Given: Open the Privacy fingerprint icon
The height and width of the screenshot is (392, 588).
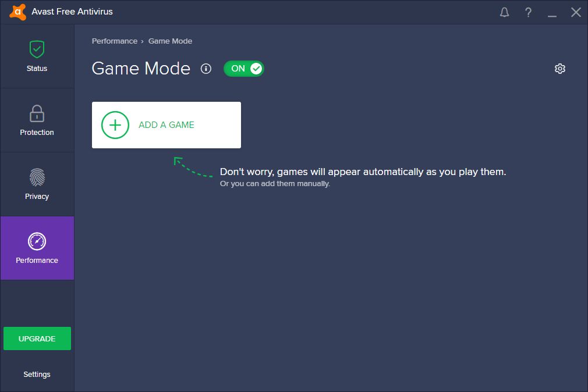Looking at the screenshot, I should point(37,177).
